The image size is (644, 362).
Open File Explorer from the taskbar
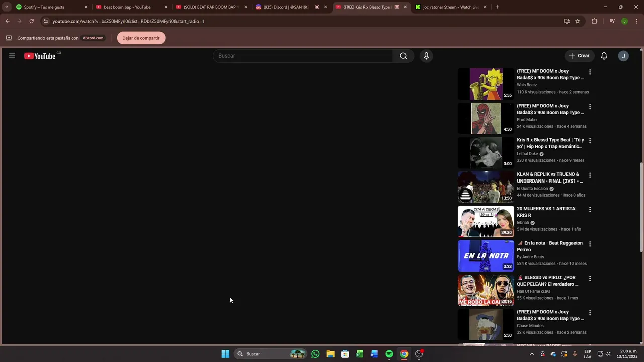coord(330,354)
